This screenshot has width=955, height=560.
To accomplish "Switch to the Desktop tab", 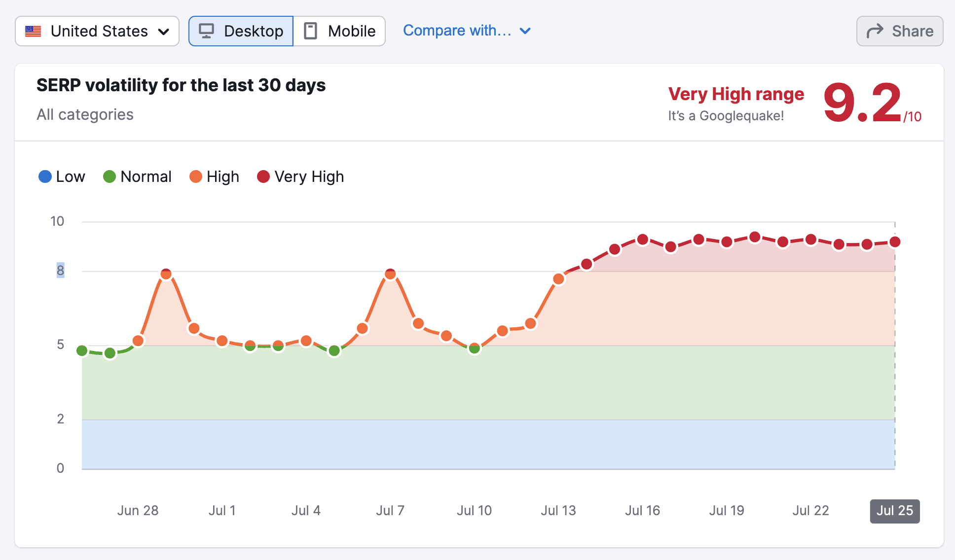I will tap(241, 31).
